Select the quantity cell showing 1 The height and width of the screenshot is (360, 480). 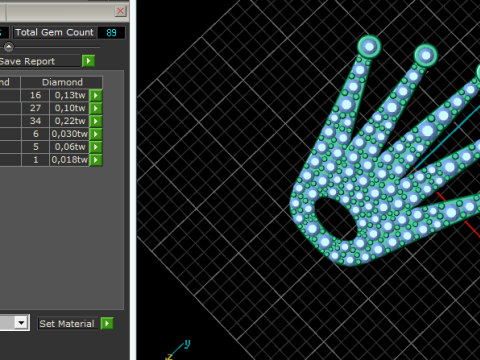(35, 160)
